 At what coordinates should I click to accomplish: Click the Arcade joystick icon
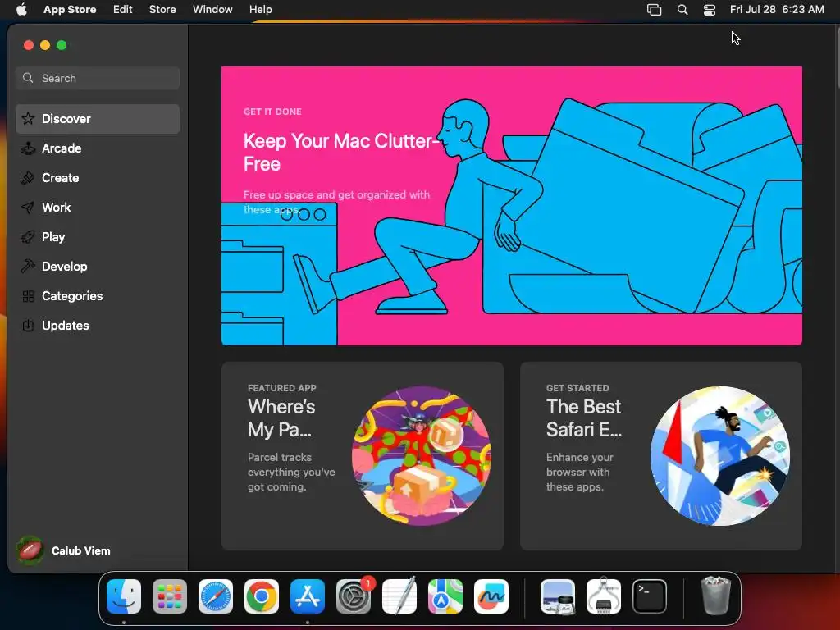tap(28, 148)
